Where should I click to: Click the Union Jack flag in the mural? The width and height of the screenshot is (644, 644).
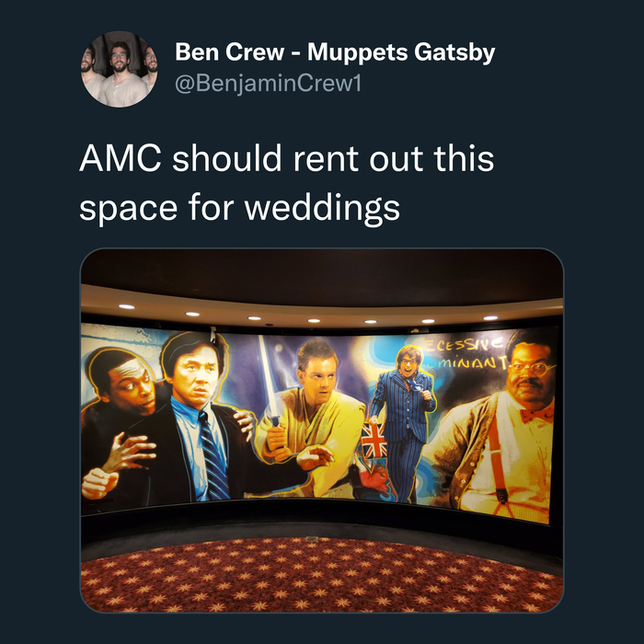tap(374, 441)
